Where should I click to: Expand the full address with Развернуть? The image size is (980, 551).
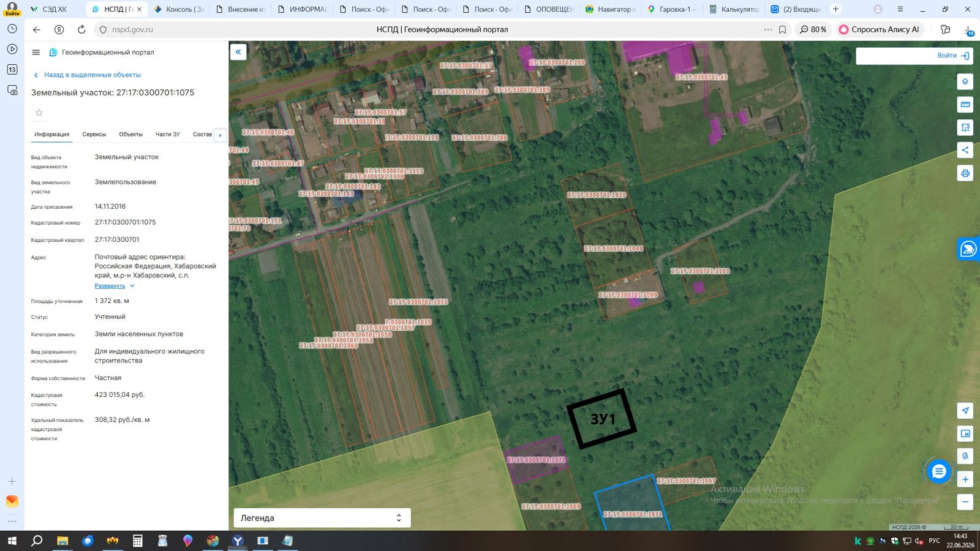point(114,286)
